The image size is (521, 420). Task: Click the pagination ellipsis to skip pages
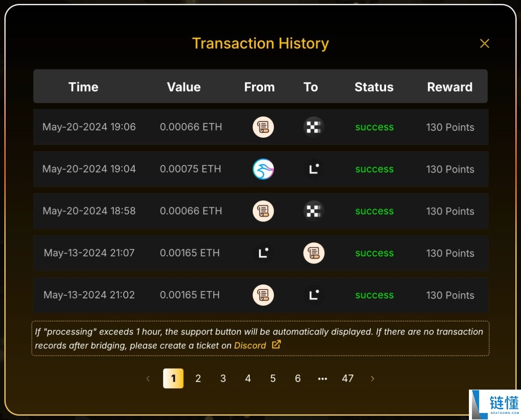pyautogui.click(x=323, y=379)
